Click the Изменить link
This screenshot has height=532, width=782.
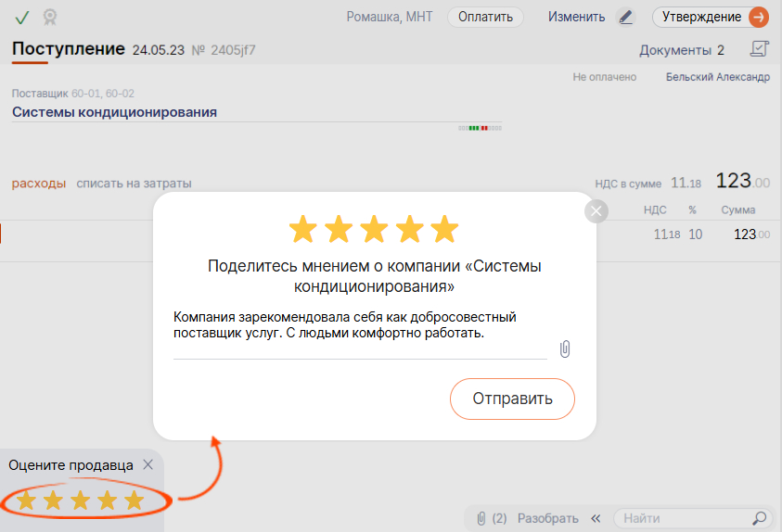576,17
